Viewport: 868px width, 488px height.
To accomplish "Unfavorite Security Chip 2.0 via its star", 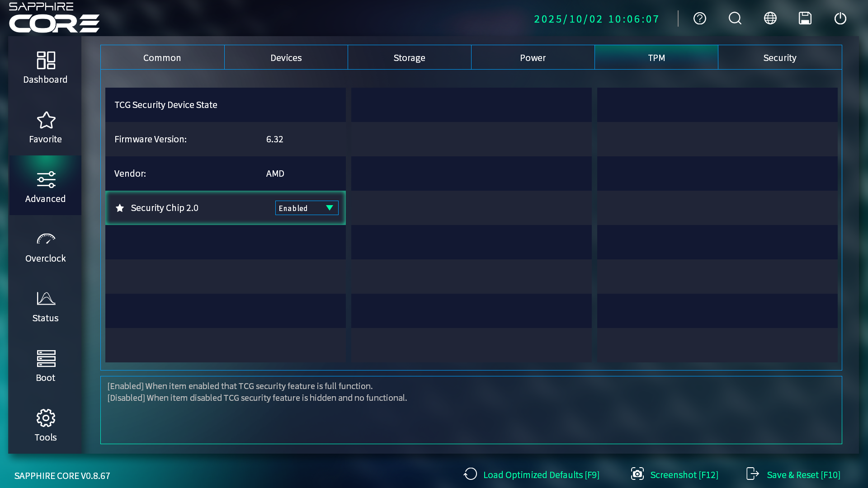I will coord(120,208).
